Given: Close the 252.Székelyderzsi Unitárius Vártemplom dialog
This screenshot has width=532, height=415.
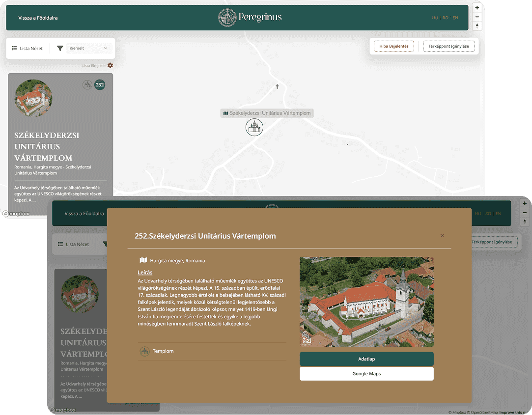Looking at the screenshot, I should (x=442, y=236).
